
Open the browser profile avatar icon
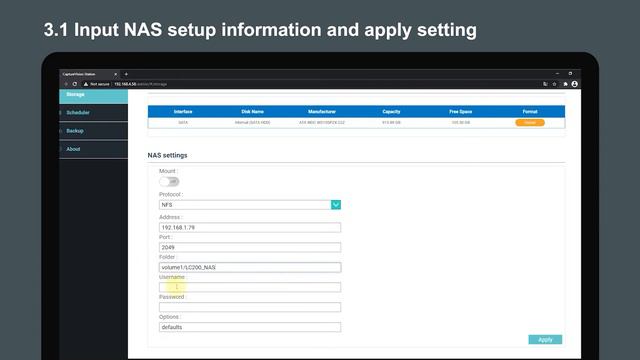575,84
